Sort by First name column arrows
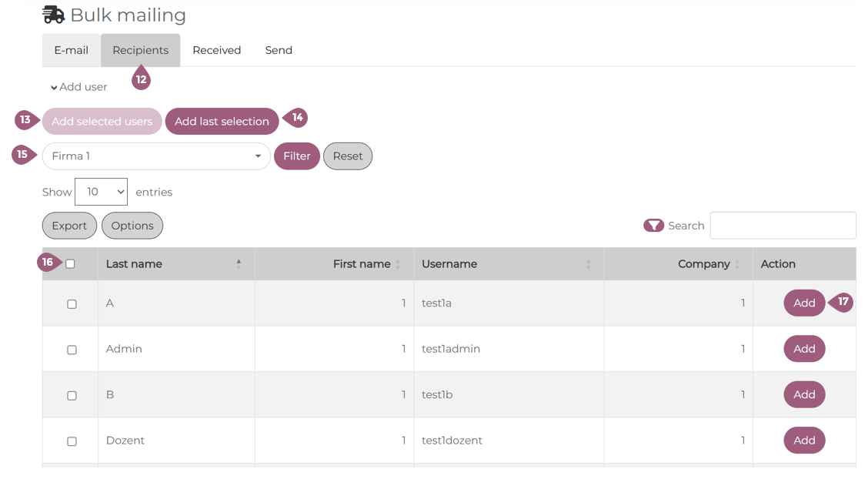Viewport: 868px width, 479px height. 398,264
